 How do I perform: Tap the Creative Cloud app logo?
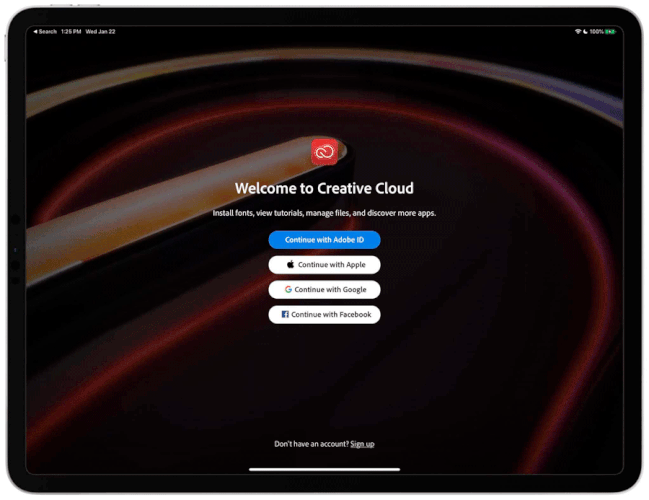(324, 152)
